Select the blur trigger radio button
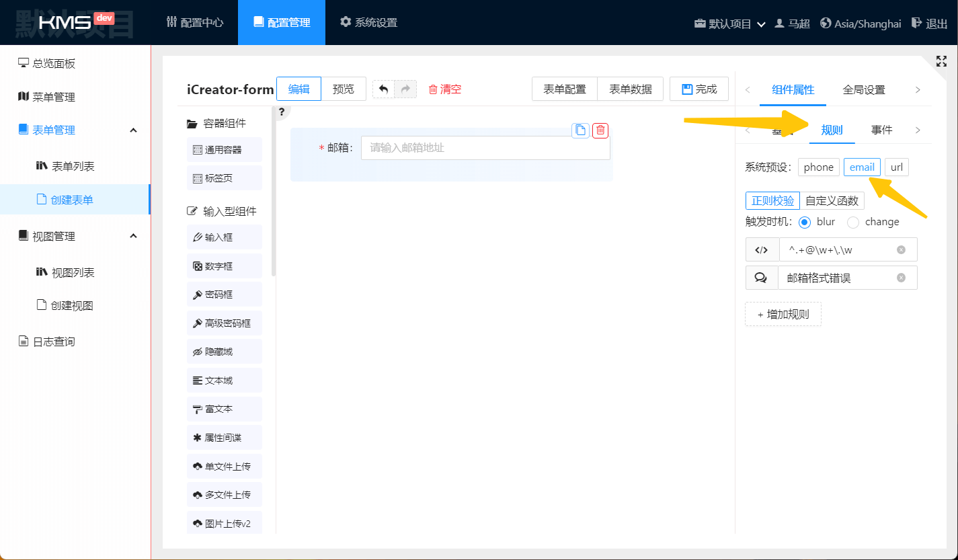This screenshot has width=958, height=560. (x=805, y=223)
